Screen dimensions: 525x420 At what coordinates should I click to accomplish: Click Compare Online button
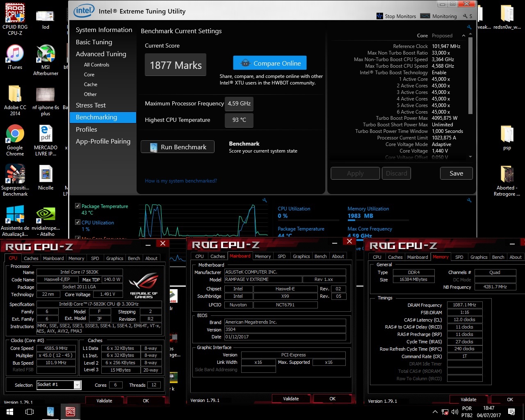point(270,63)
